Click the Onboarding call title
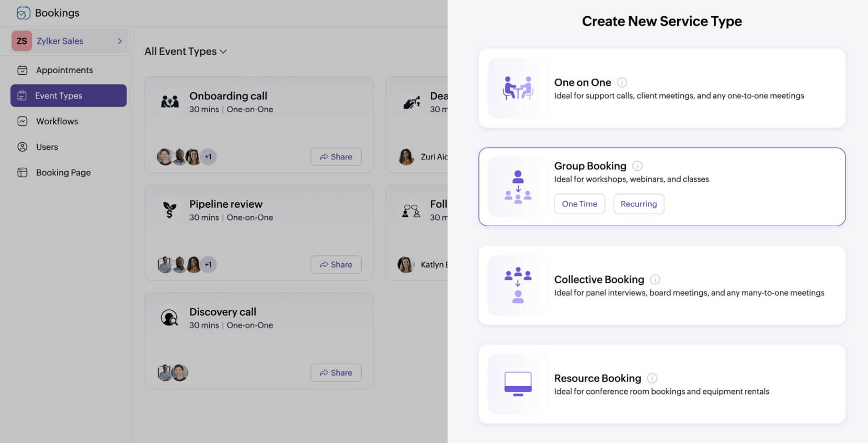 (x=228, y=96)
